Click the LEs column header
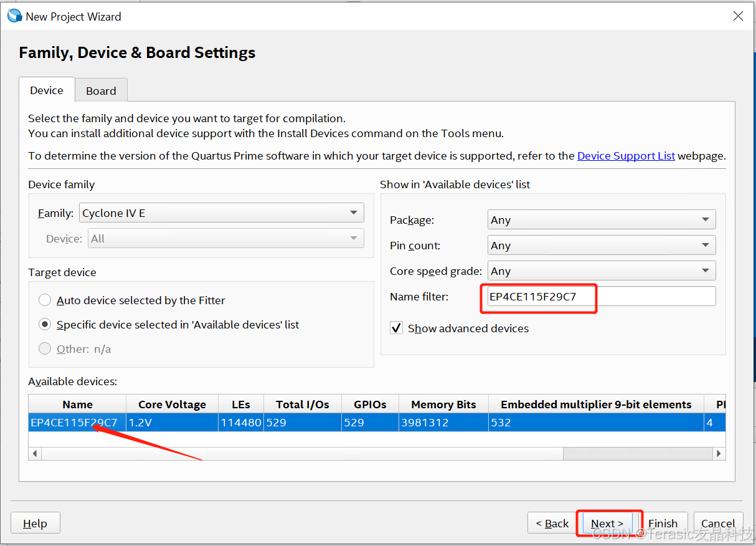The width and height of the screenshot is (756, 546). tap(241, 404)
